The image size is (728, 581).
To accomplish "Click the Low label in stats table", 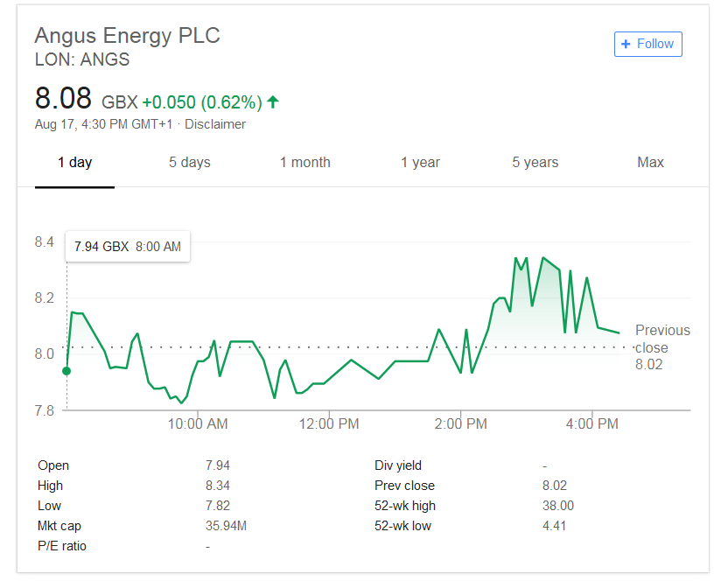I will (x=49, y=506).
